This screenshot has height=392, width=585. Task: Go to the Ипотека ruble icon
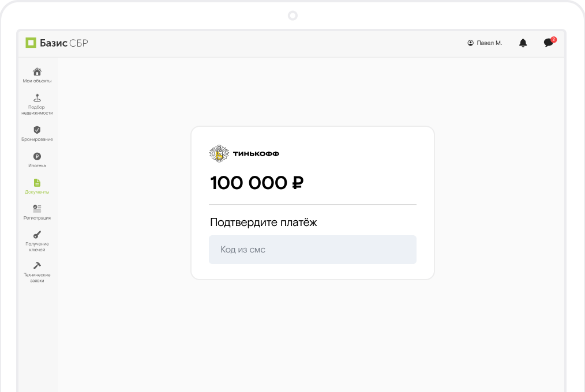[x=37, y=156]
